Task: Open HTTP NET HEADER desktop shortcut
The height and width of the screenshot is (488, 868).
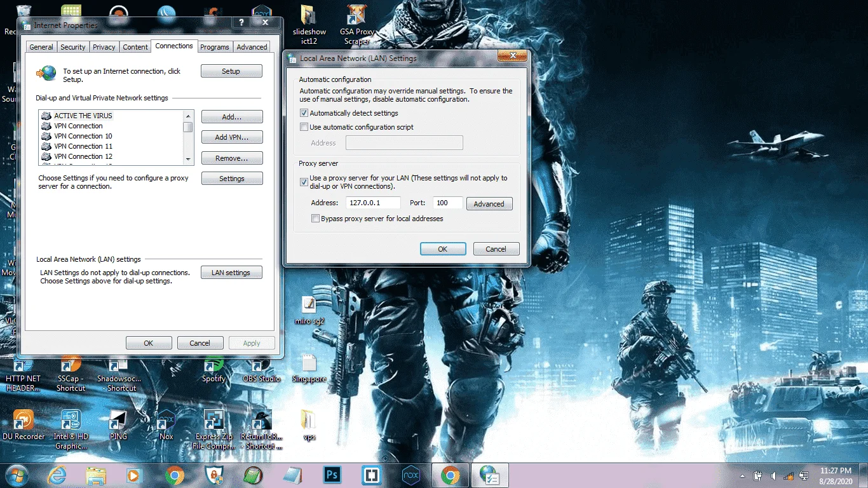Action: tap(23, 373)
